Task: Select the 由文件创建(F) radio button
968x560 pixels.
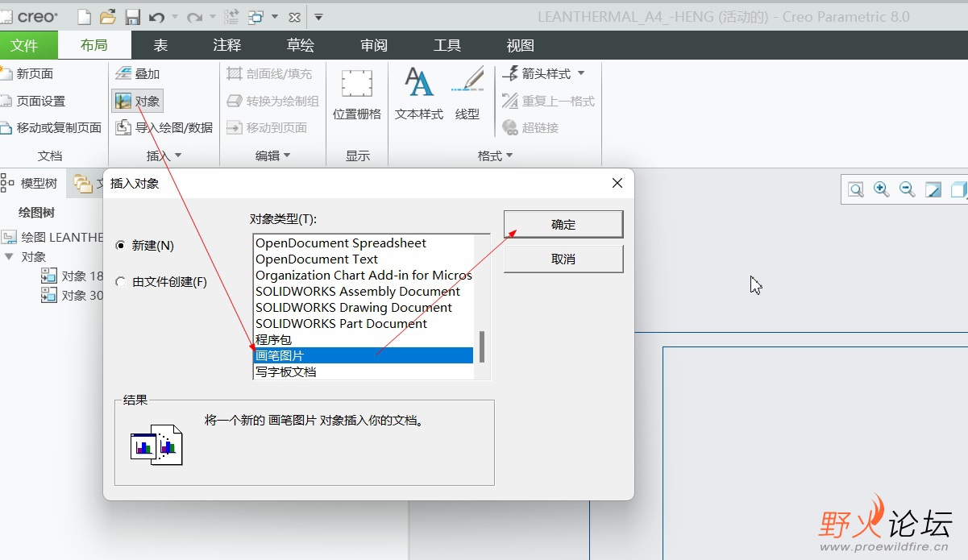Action: [121, 282]
